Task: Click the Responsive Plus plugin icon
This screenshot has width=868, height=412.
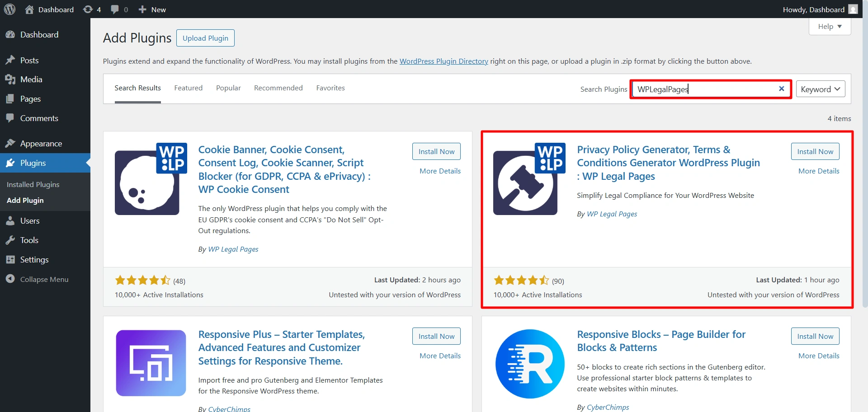Action: coord(151,363)
